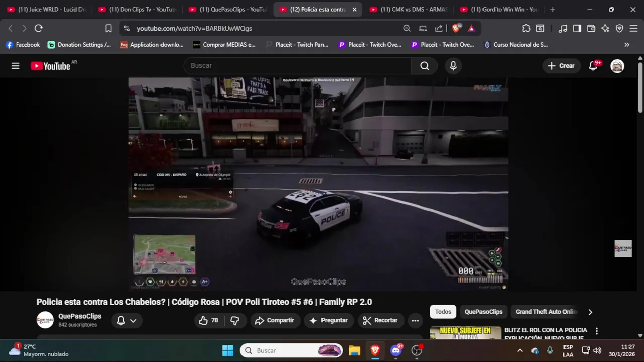View site information icon beside URL
This screenshot has width=644, height=362.
126,29
